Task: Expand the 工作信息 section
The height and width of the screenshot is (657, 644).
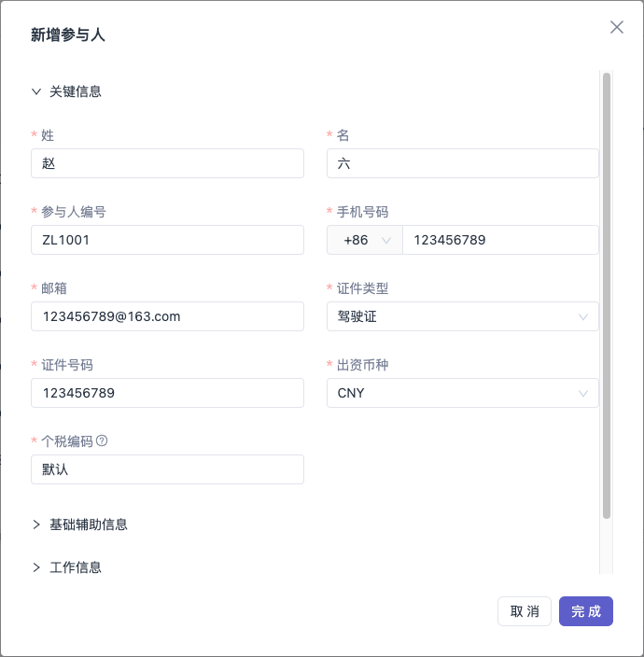Action: point(67,567)
